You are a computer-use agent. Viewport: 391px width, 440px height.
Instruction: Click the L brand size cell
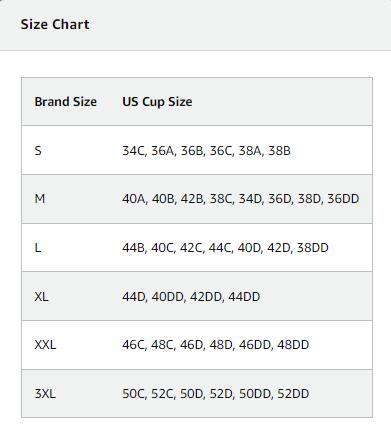[38, 248]
